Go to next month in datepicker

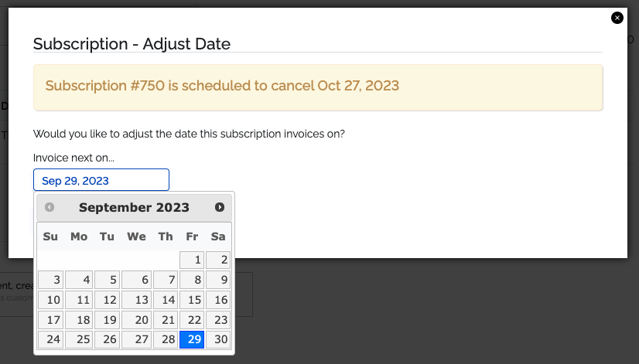coord(219,207)
